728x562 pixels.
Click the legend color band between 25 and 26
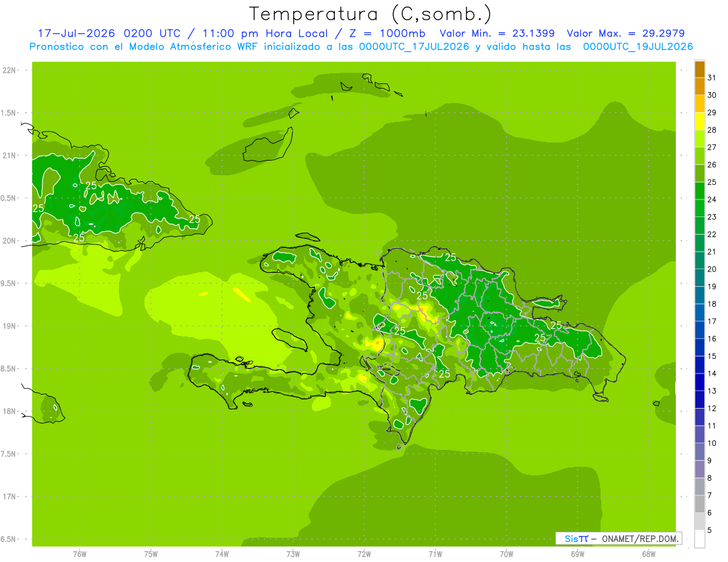(x=699, y=173)
